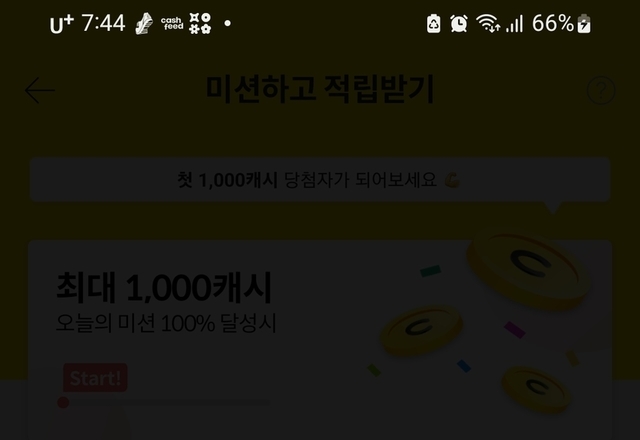
Task: Tap the small bottom-right gold coin
Action: pyautogui.click(x=536, y=390)
